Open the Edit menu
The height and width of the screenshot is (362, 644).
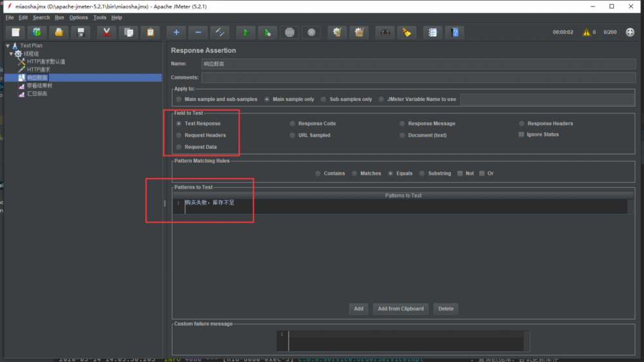(x=23, y=17)
